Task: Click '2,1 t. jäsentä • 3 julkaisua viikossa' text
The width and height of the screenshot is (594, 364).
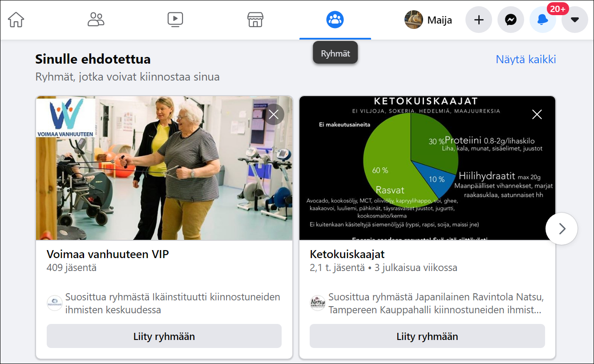Action: tap(384, 268)
